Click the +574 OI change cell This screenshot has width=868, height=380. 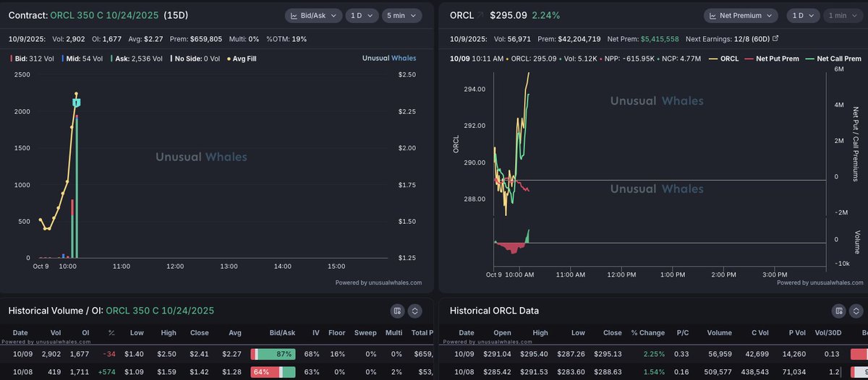pyautogui.click(x=106, y=372)
